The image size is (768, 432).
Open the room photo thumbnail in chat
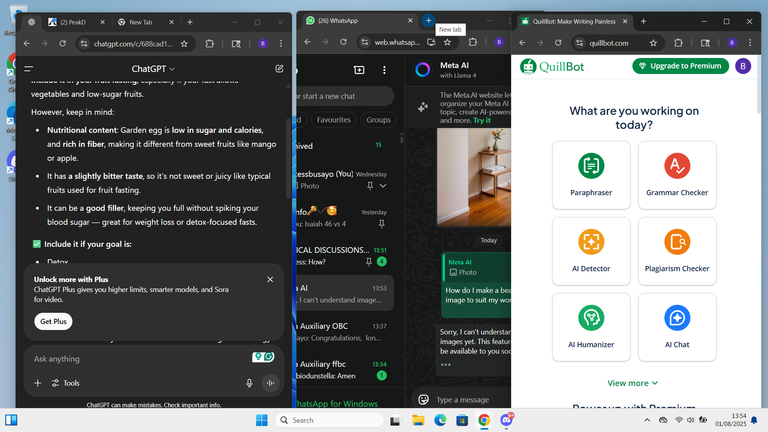point(474,177)
